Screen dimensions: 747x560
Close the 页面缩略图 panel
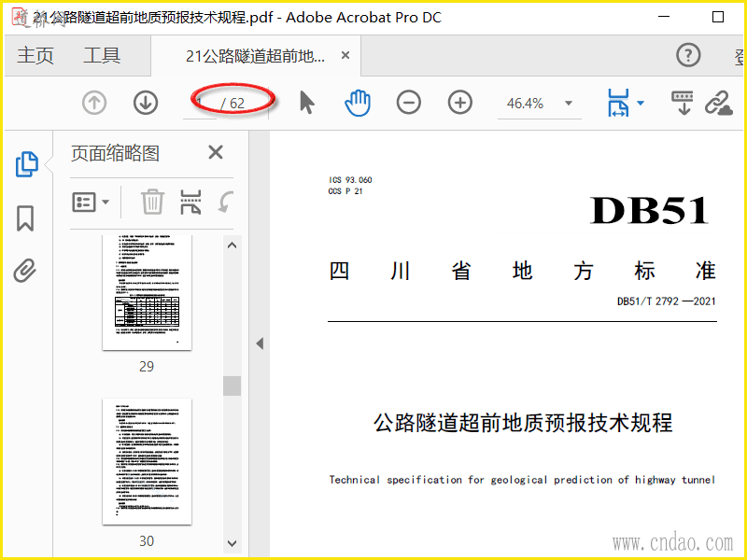216,152
